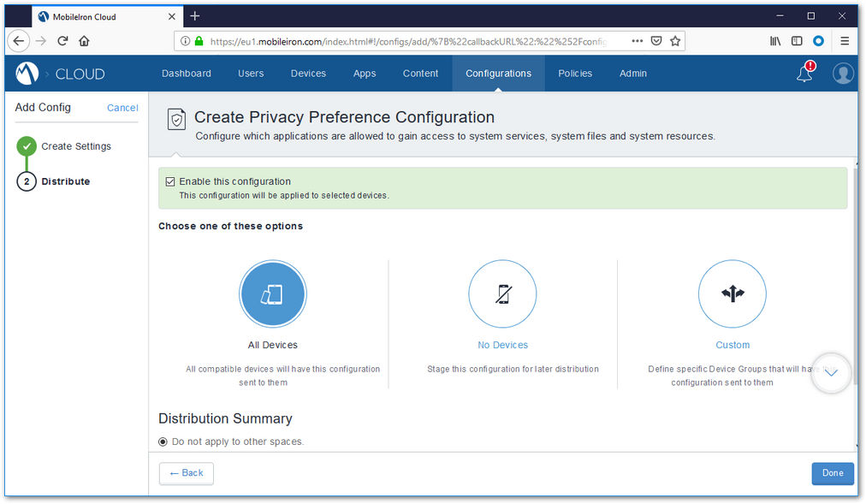
Task: Open the Policies tab
Action: click(x=575, y=74)
